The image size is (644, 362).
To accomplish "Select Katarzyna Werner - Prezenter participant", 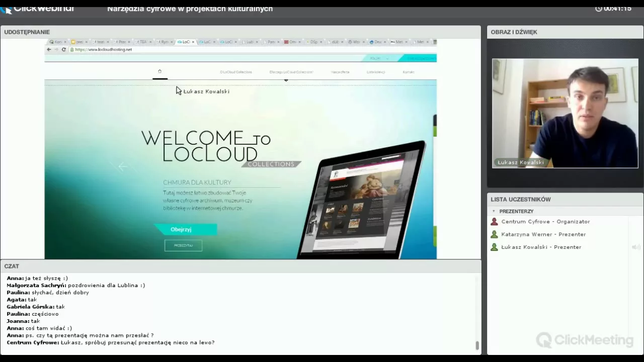I will [x=543, y=234].
